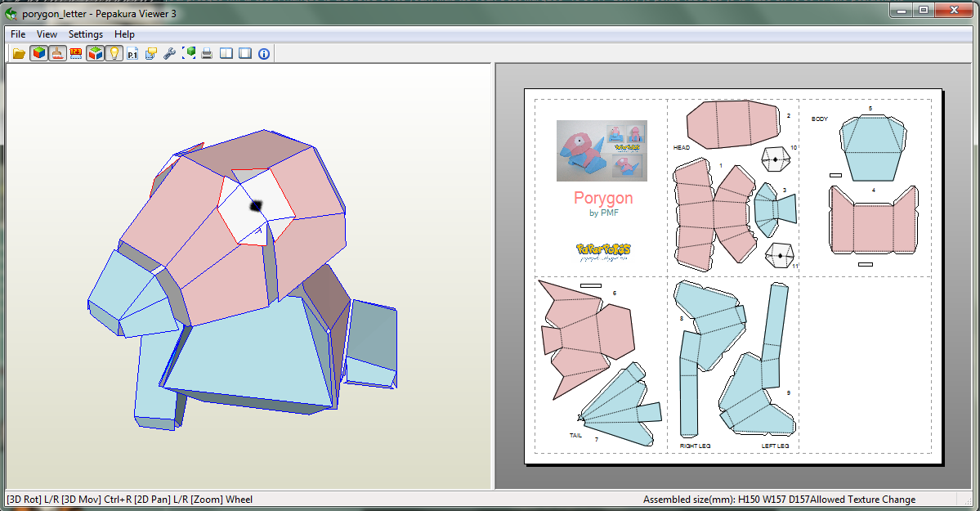
Task: Show edge ID numbers with 123 icon
Action: coord(76,54)
